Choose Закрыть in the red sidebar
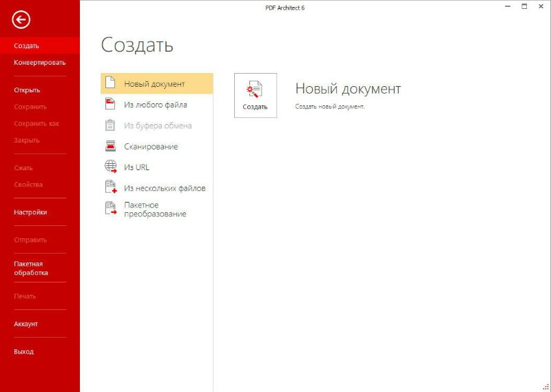 click(x=27, y=141)
